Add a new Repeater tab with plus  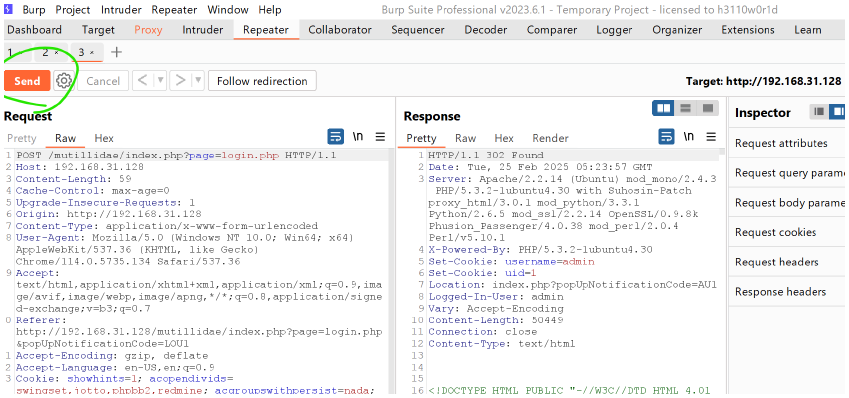(116, 53)
